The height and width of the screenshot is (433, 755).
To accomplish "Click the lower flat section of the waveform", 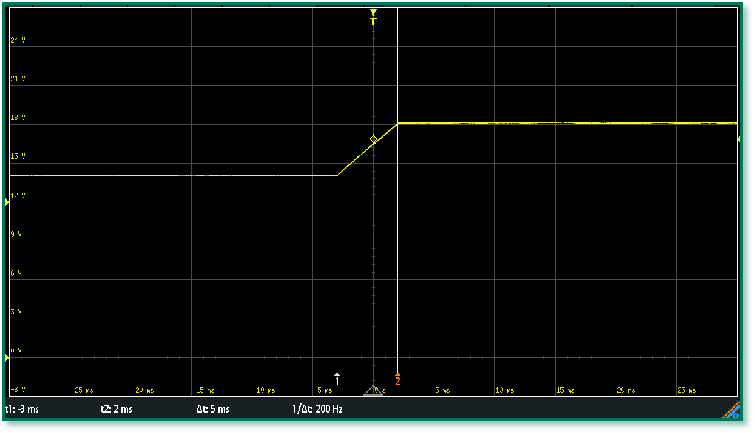I will [170, 176].
